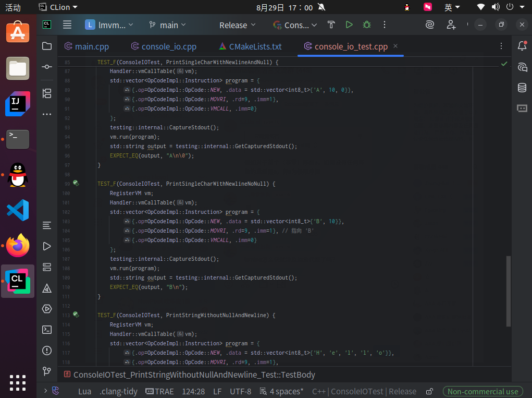Open the Terminal tool window

click(x=47, y=329)
